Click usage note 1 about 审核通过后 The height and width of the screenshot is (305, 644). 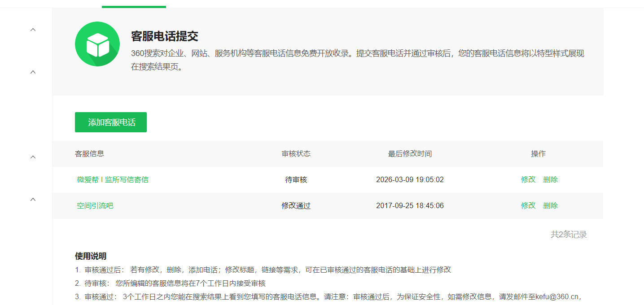click(263, 270)
